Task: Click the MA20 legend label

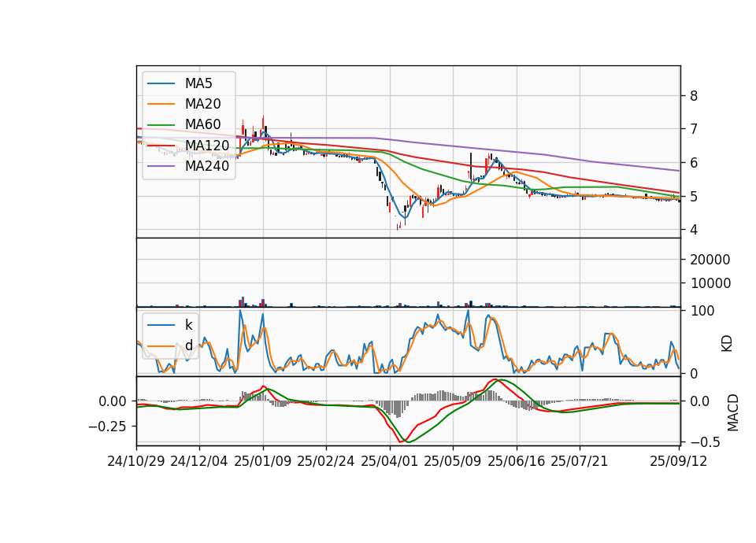Action: point(203,104)
